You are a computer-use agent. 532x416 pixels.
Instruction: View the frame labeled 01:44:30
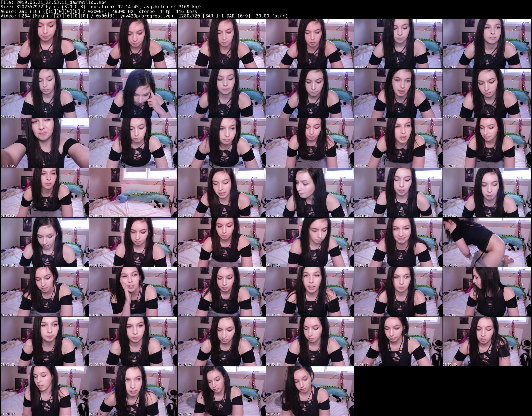(x=133, y=341)
